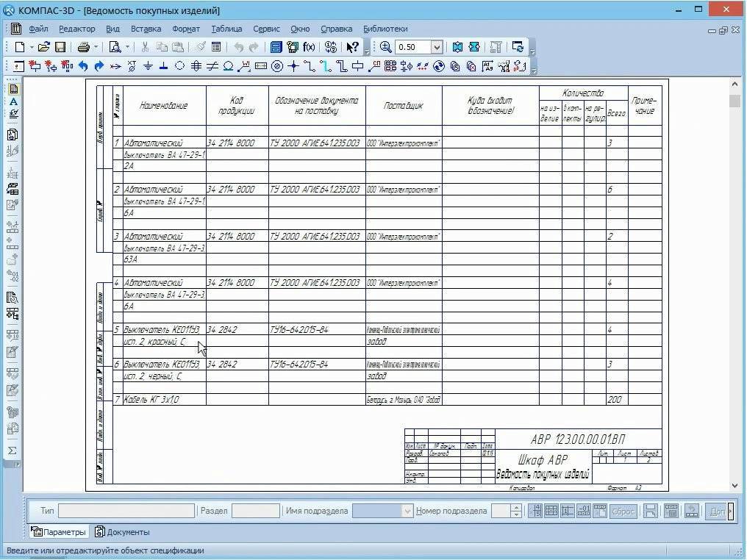
Task: Click the concentric circles icon in second toolbar
Action: pyautogui.click(x=277, y=66)
